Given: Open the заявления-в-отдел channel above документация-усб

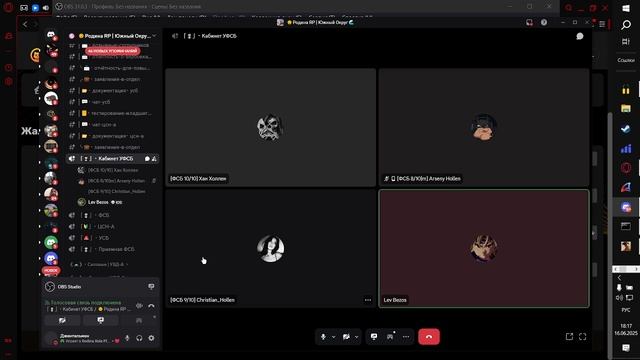Looking at the screenshot, I should (x=113, y=79).
